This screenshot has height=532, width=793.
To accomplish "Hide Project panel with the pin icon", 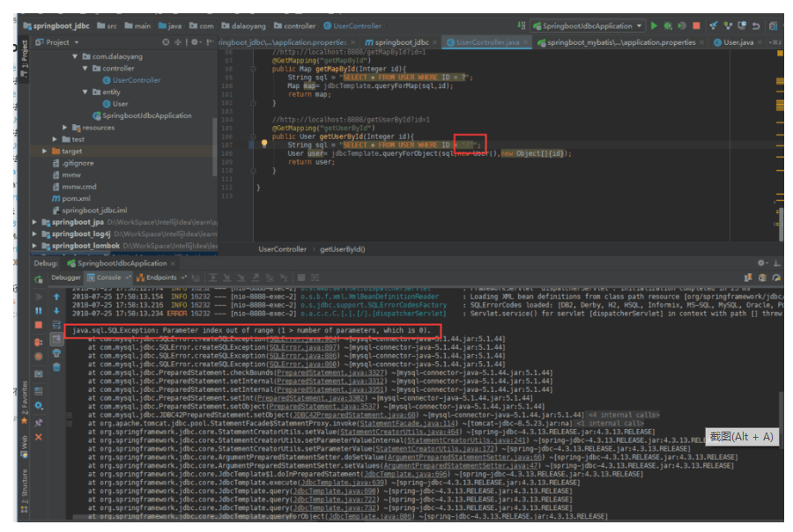I will (210, 42).
